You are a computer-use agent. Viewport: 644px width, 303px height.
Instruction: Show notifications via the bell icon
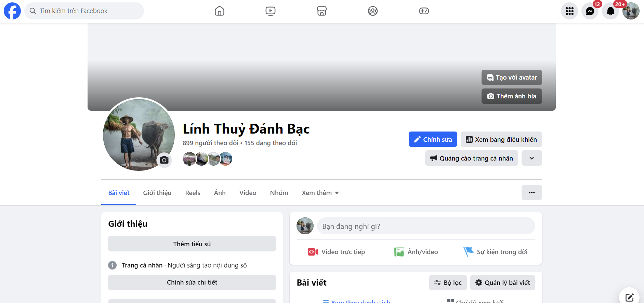tap(610, 11)
